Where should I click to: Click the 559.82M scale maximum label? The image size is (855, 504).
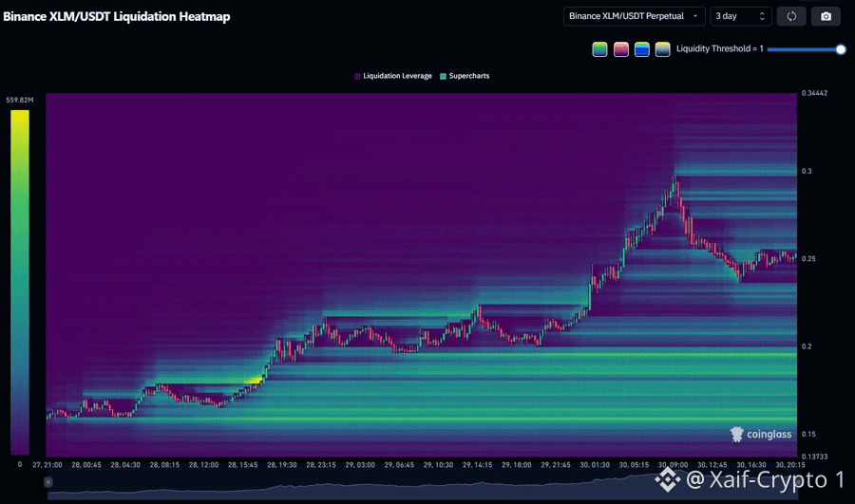tap(20, 100)
